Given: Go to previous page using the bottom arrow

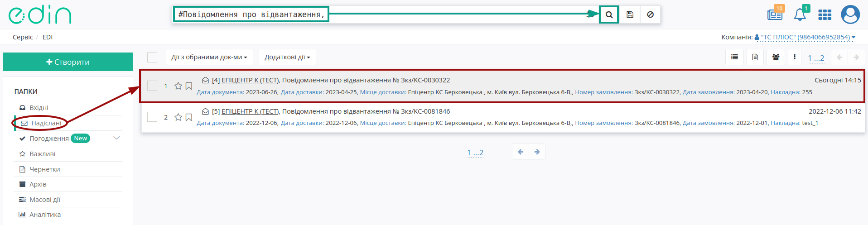Looking at the screenshot, I should pyautogui.click(x=521, y=152).
